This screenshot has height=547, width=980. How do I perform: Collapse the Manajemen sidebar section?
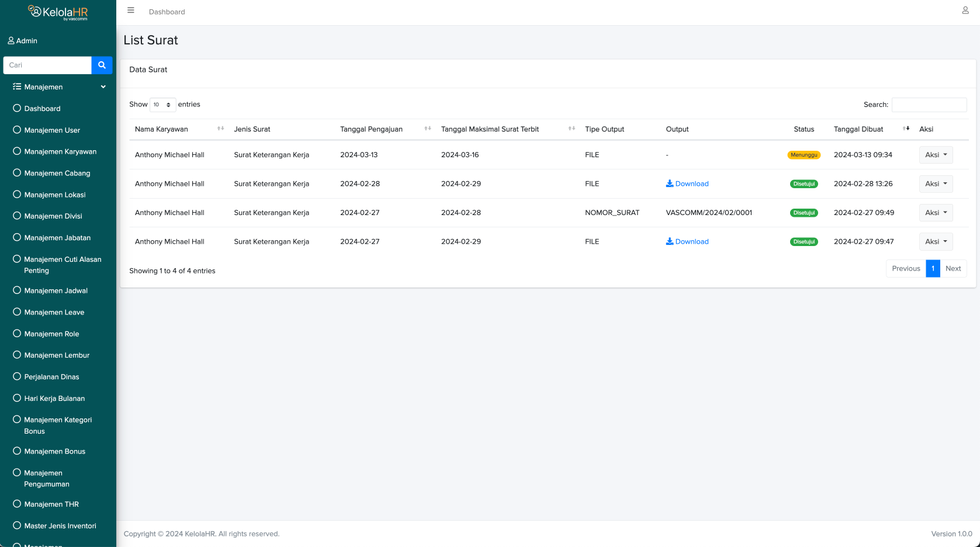click(103, 87)
